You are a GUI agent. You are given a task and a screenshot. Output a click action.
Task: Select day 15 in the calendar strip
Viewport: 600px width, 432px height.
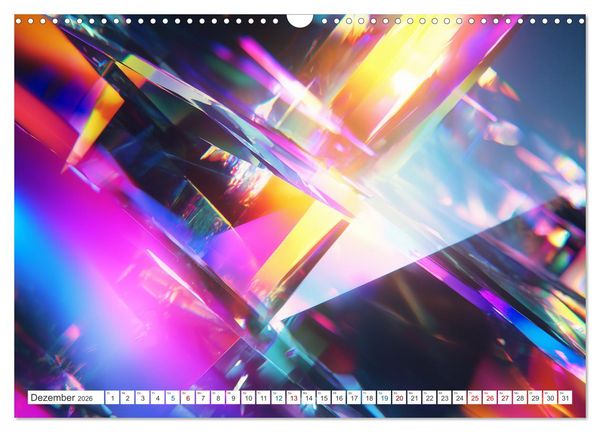(324, 398)
